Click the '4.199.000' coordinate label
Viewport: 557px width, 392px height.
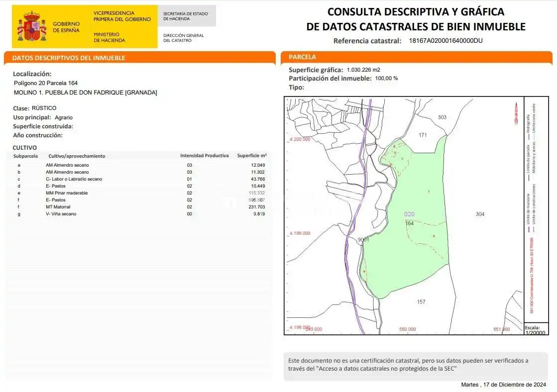pyautogui.click(x=300, y=233)
